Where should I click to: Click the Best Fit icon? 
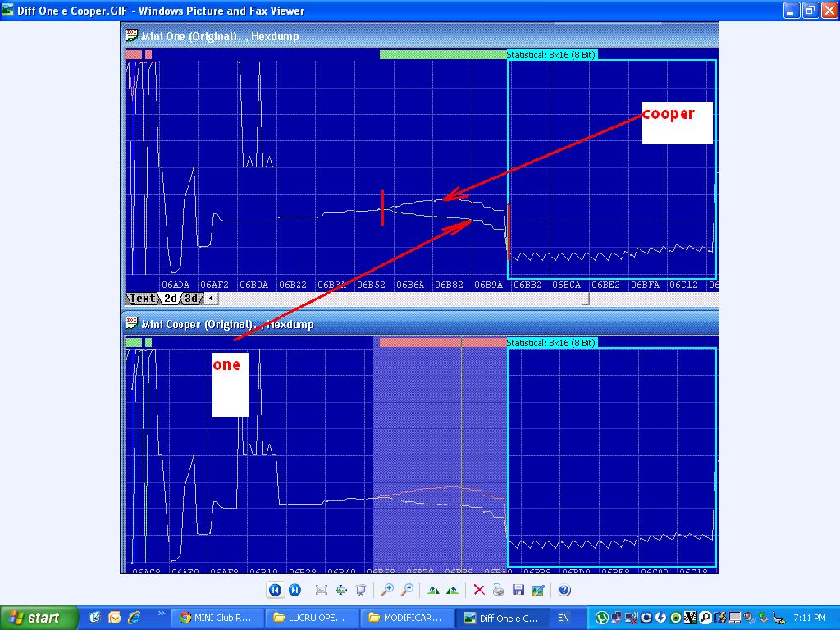322,590
